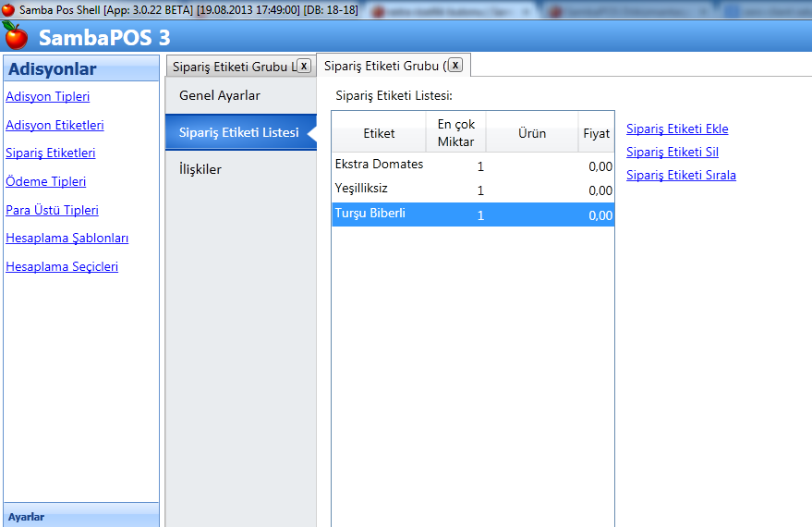Open Adisyon Tipleri in the sidebar
812x527 pixels.
tap(47, 97)
